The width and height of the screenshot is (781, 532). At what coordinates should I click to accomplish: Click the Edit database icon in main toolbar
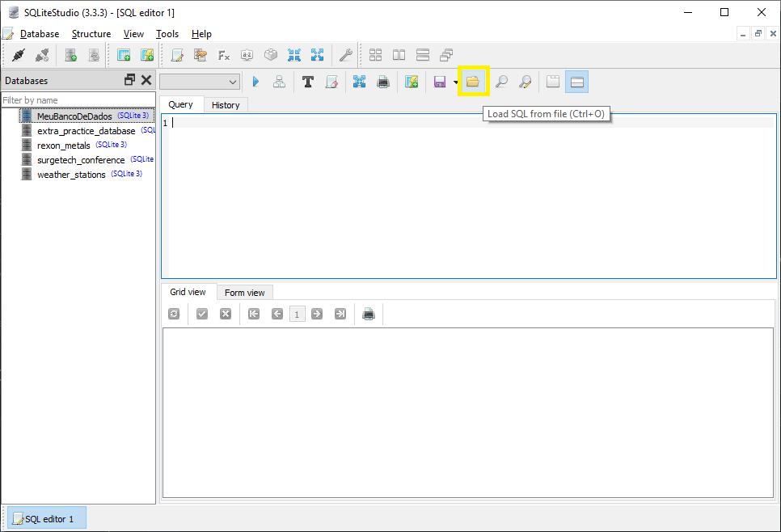[94, 55]
